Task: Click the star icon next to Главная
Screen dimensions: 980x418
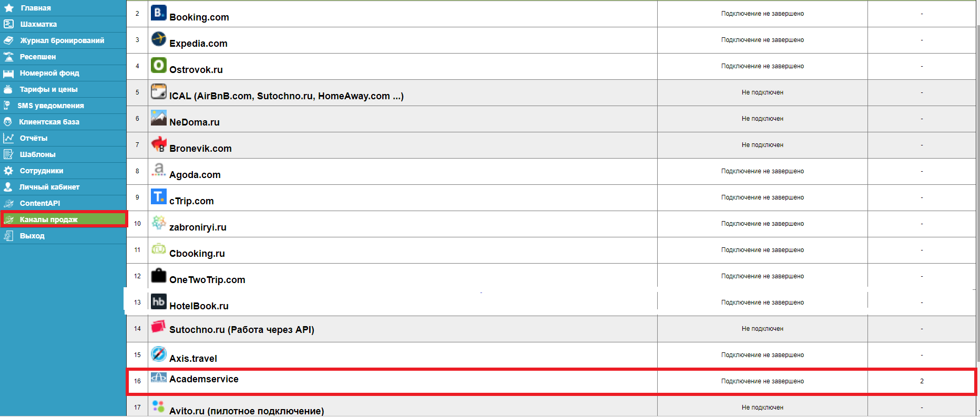Action: point(9,8)
